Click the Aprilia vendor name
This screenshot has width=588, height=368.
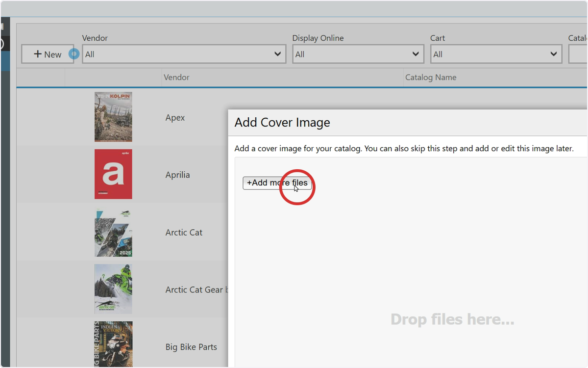click(177, 175)
